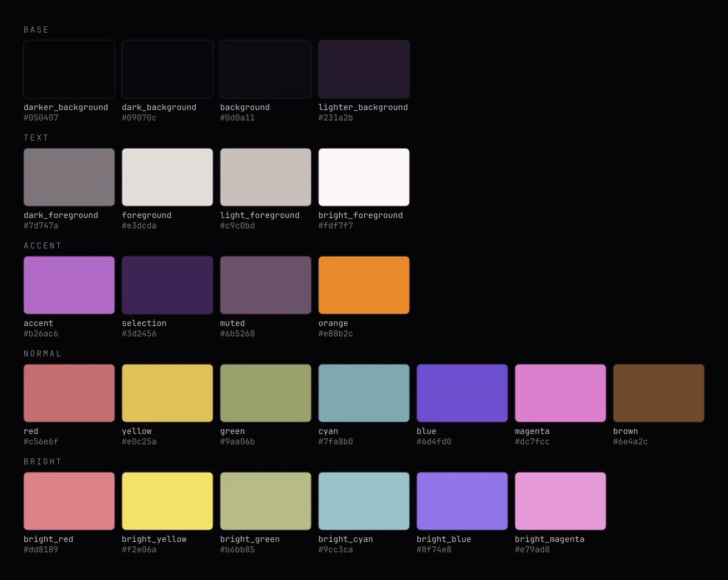Click hex code #6b5268
Image resolution: width=728 pixels, height=580 pixels.
click(x=237, y=334)
